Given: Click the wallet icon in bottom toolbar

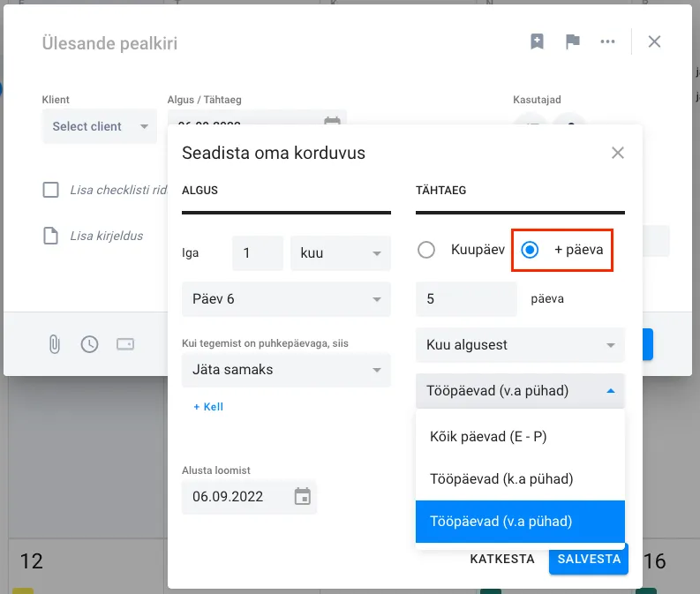Looking at the screenshot, I should pyautogui.click(x=125, y=344).
